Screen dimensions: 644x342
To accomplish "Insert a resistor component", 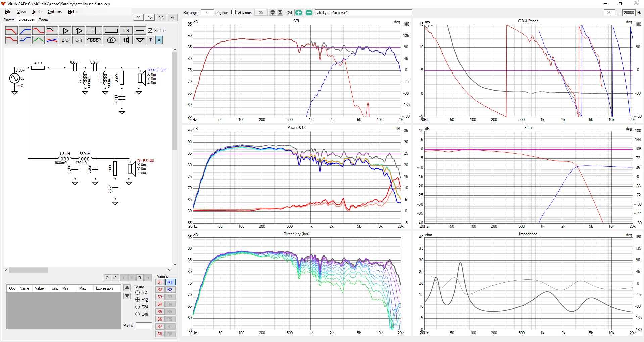I will (x=111, y=31).
